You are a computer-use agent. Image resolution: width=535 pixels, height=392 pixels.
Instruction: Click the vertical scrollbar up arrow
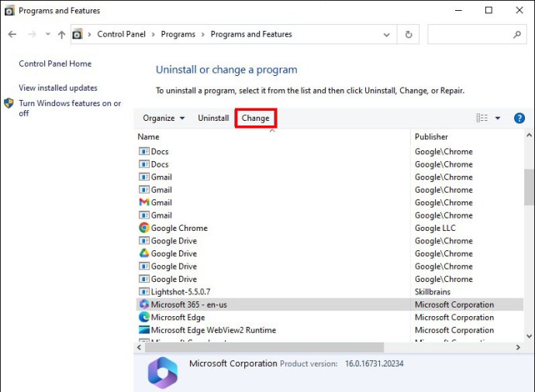(x=530, y=136)
